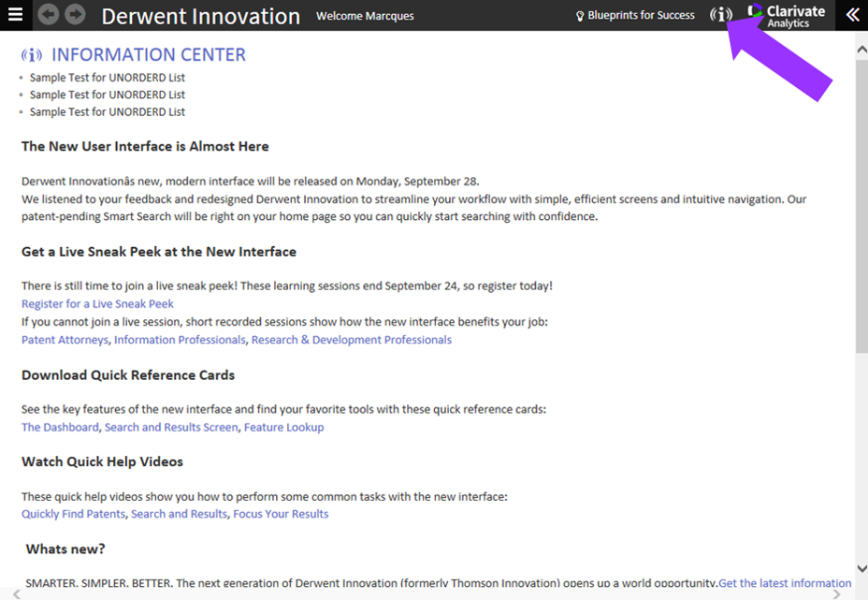Image resolution: width=868 pixels, height=600 pixels.
Task: Open the Information Professionals link
Action: [x=180, y=340]
